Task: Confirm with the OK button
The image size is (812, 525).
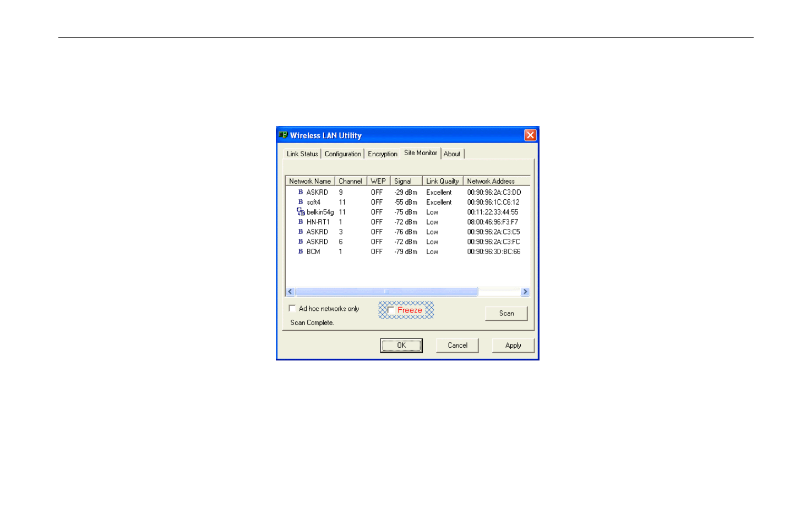Action: [401, 346]
